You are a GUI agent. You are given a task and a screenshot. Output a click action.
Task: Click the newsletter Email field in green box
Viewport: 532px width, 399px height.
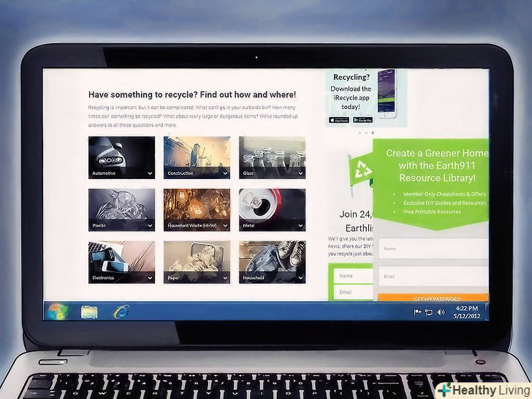tap(353, 292)
